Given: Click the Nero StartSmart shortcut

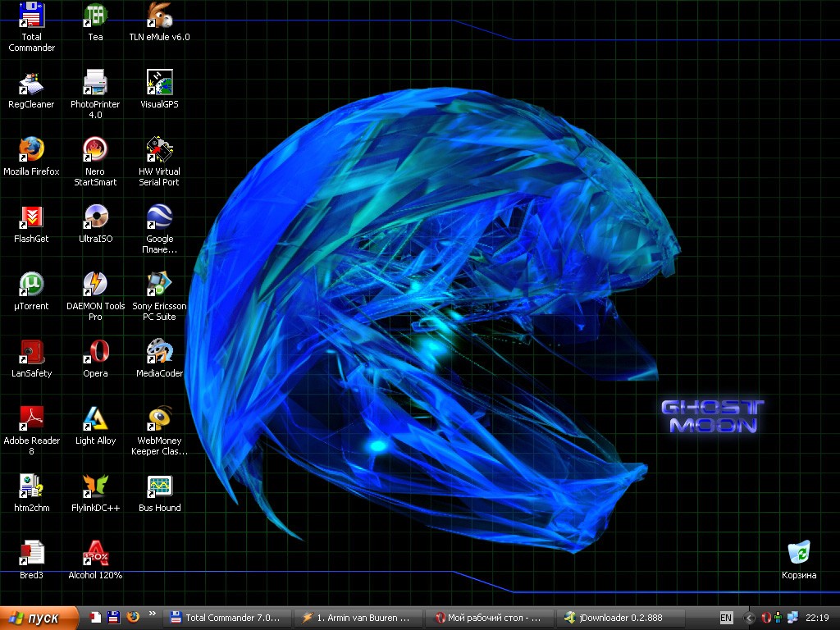Looking at the screenshot, I should click(95, 150).
